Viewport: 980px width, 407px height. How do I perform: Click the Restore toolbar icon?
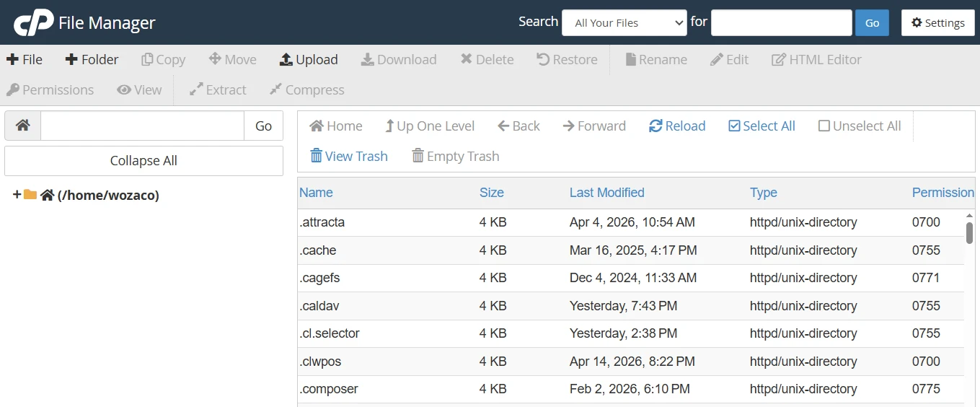pos(543,60)
